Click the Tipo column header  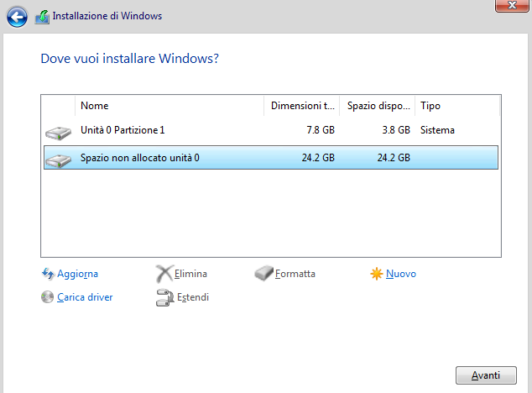point(457,106)
